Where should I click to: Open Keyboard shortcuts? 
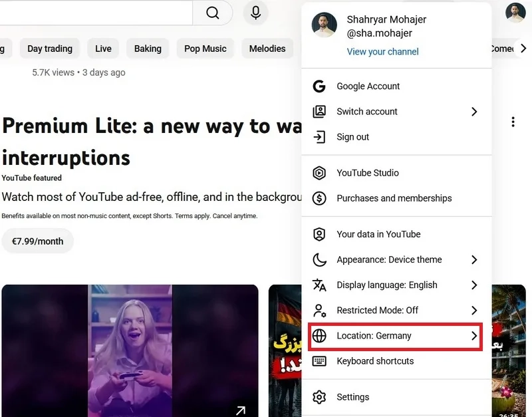[x=396, y=361]
